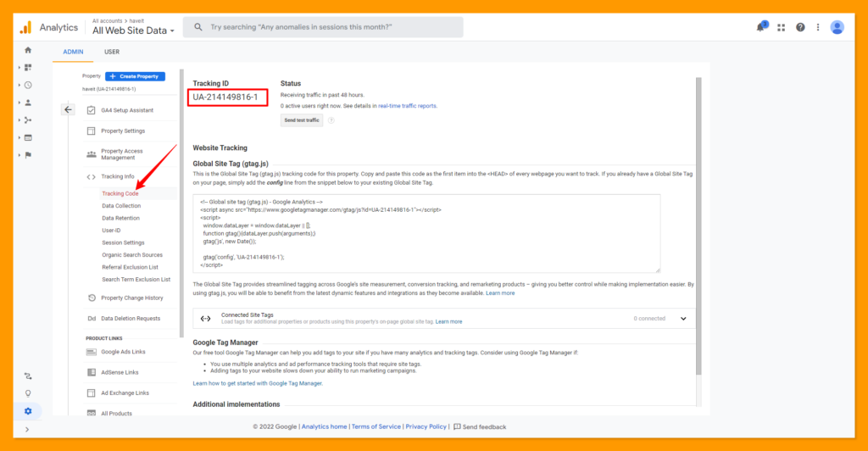Image resolution: width=868 pixels, height=451 pixels.
Task: Open the Google apps grid
Action: 781,27
